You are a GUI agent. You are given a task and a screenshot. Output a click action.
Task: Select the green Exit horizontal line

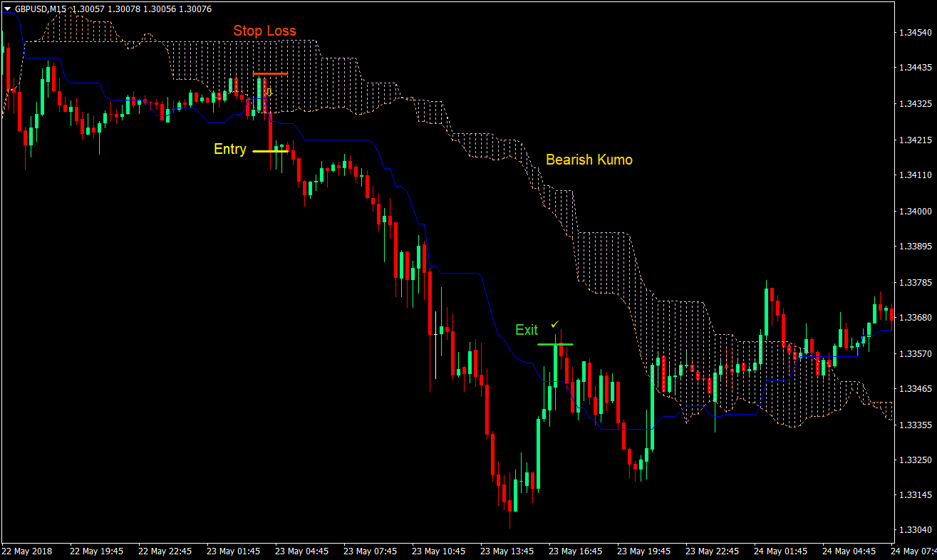click(x=555, y=344)
